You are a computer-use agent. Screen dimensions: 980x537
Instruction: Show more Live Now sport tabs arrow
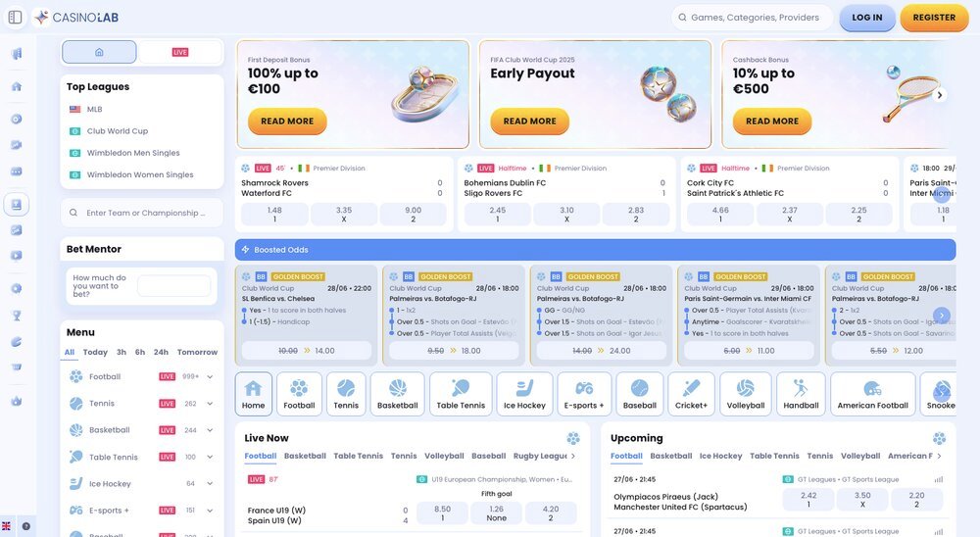(x=573, y=456)
